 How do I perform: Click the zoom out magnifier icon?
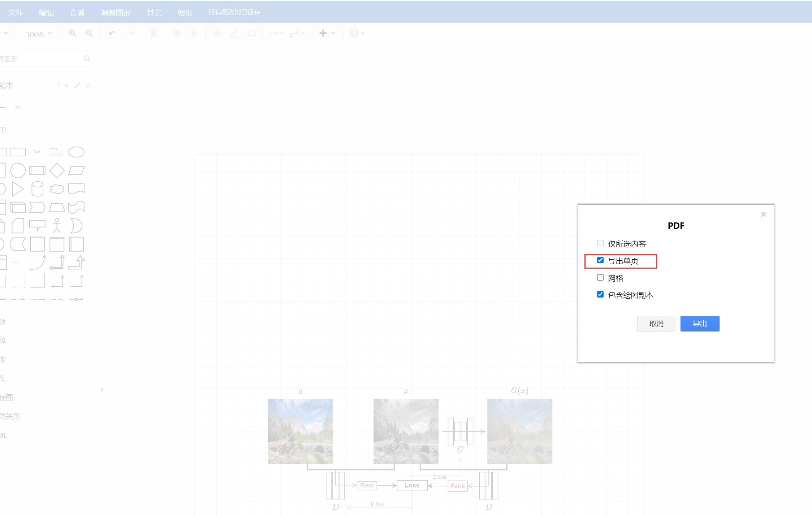tap(89, 33)
